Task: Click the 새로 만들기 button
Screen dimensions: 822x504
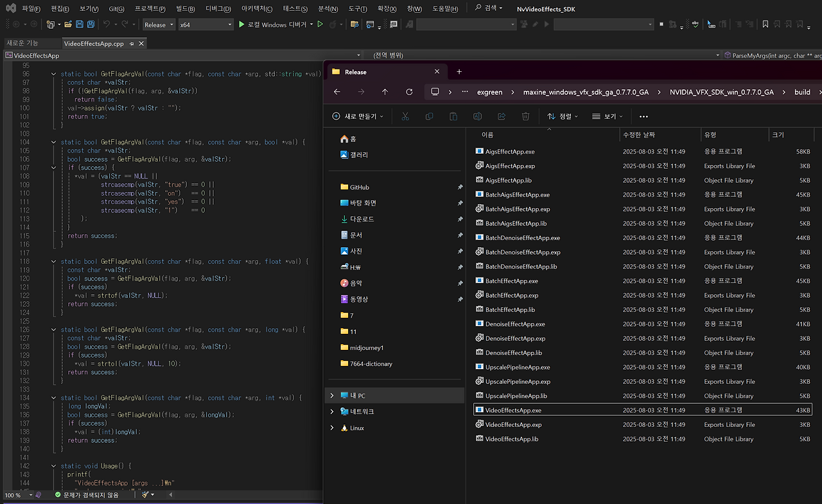Action: (x=358, y=116)
